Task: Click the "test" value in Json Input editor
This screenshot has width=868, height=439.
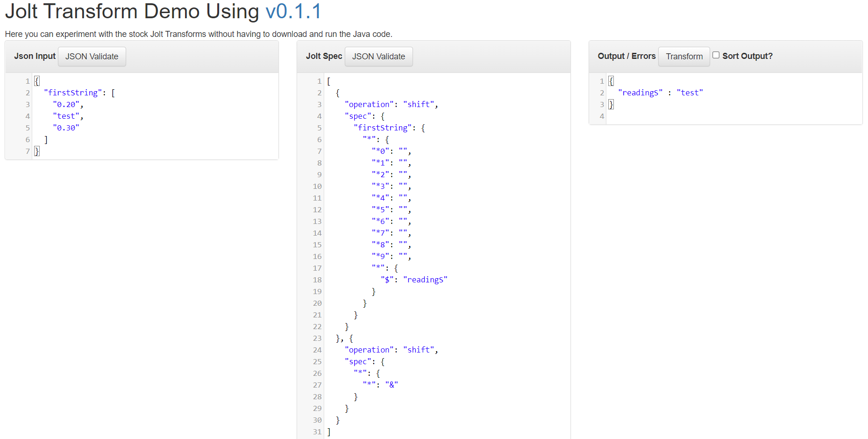Action: (x=66, y=116)
